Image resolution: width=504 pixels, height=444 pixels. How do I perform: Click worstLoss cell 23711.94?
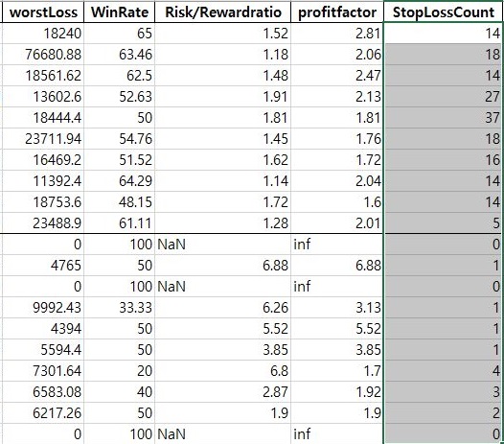click(43, 139)
